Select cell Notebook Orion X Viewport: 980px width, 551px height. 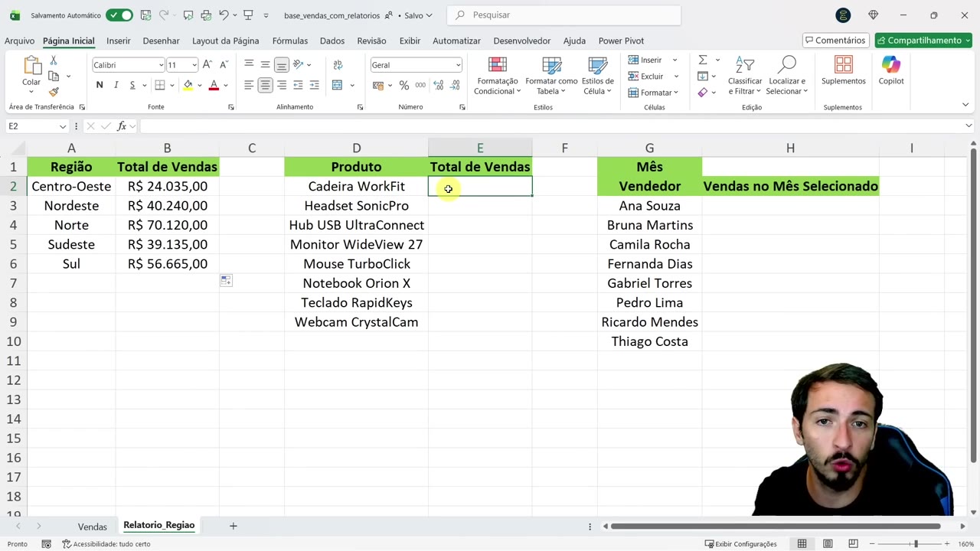[357, 283]
